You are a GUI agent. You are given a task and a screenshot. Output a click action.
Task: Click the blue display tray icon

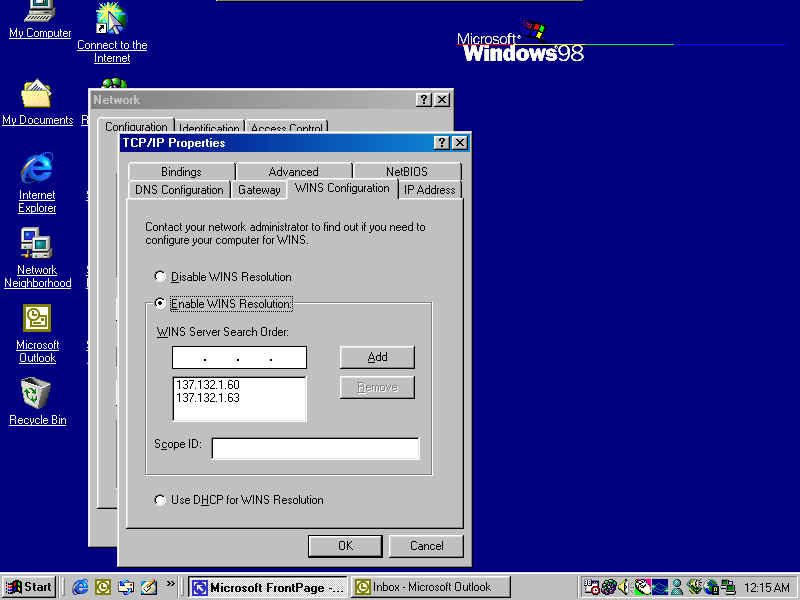(x=660, y=587)
